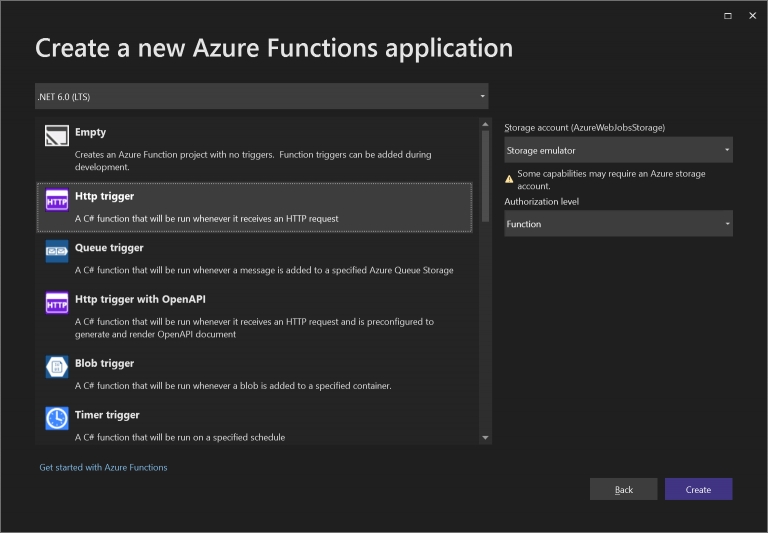This screenshot has width=768, height=533.
Task: Select the Empty template title
Action: pyautogui.click(x=90, y=132)
